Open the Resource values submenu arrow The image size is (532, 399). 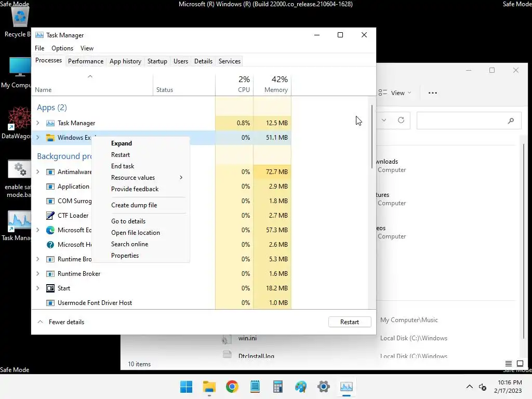point(181,178)
